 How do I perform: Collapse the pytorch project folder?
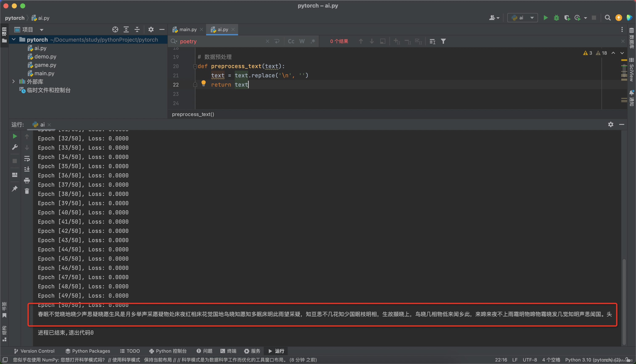pyautogui.click(x=14, y=40)
